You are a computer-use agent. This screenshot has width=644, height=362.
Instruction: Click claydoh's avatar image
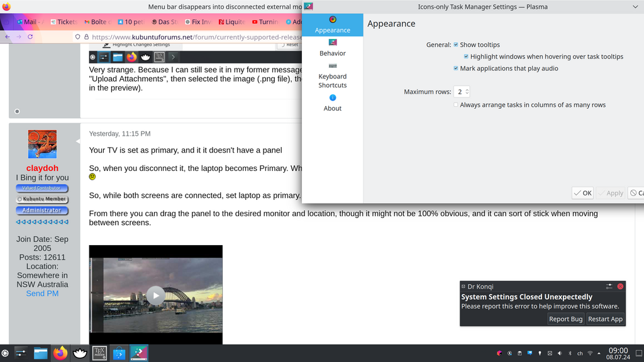pyautogui.click(x=42, y=144)
